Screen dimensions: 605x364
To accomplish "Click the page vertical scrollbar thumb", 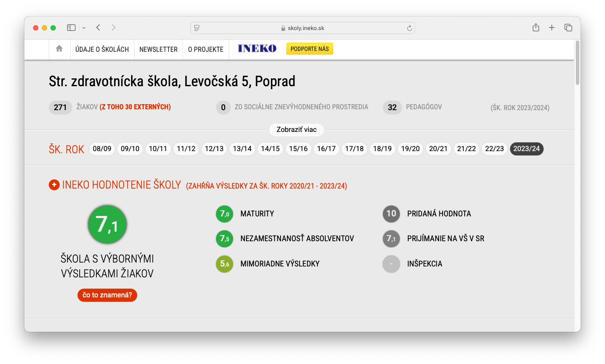I will (x=577, y=63).
